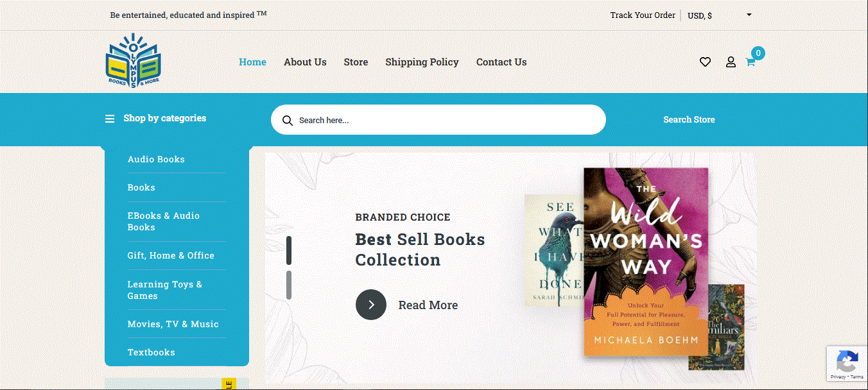Click the Search Store button

coord(688,120)
